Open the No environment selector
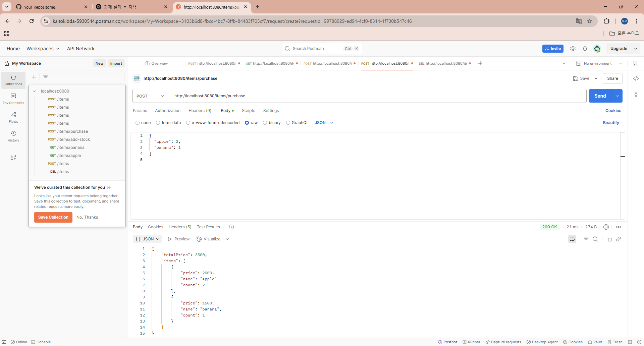644x346 pixels. click(599, 63)
